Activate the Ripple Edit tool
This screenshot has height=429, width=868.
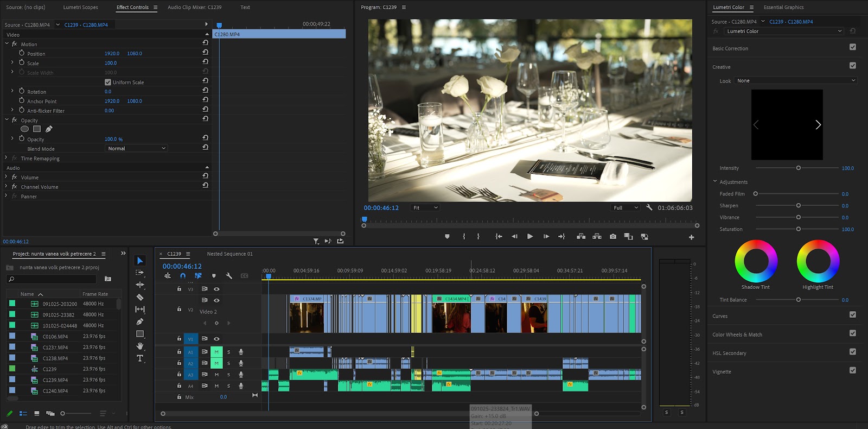point(140,285)
